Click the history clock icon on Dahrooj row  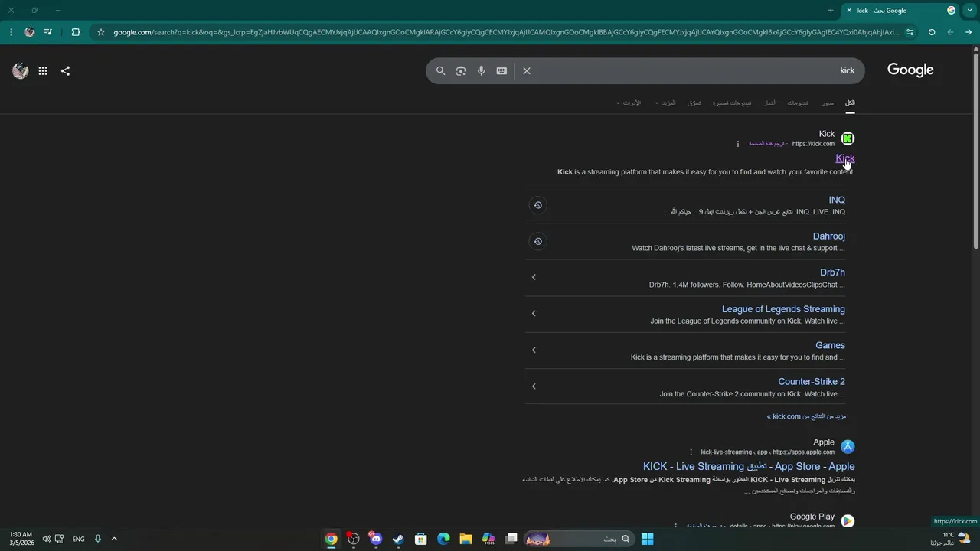[537, 241]
